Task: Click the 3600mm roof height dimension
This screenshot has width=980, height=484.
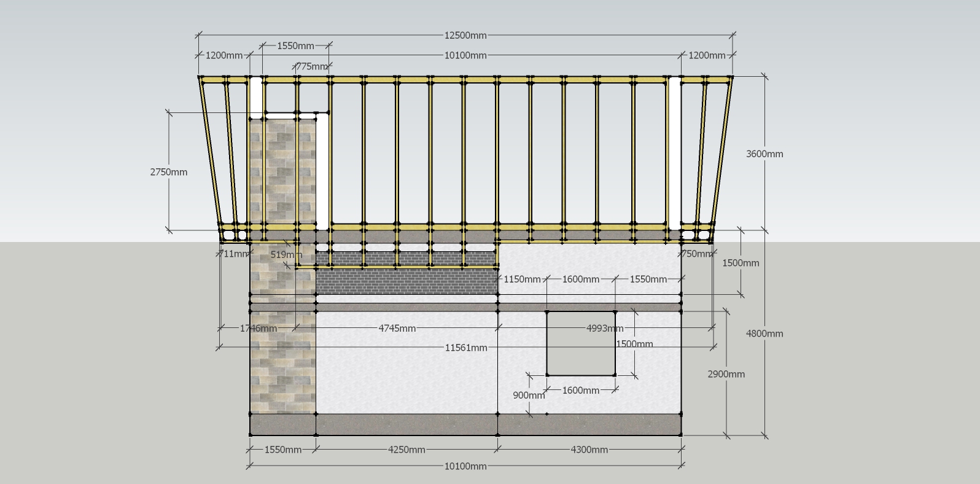Action: pyautogui.click(x=764, y=154)
